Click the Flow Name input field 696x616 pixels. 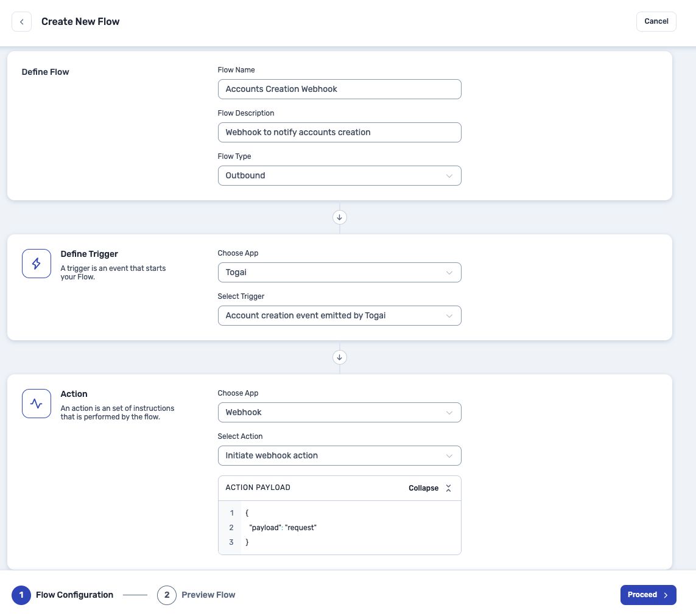click(339, 89)
